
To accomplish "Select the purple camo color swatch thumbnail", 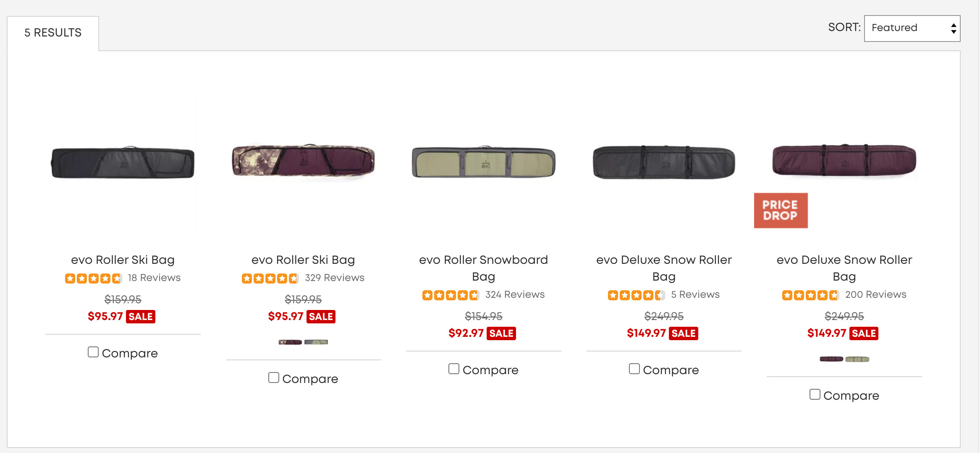I will (x=290, y=342).
